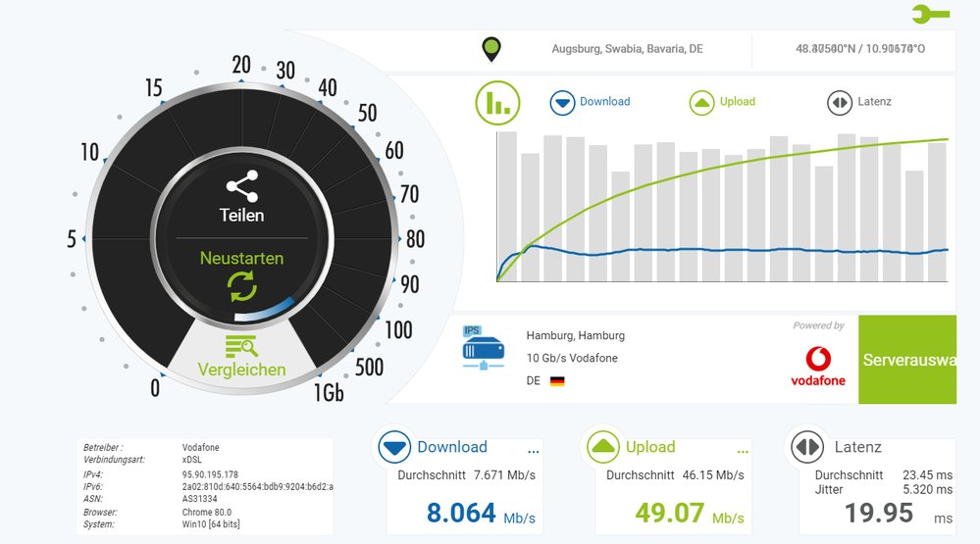Click the blue Download arrow icon in results
Image resolution: width=980 pixels, height=544 pixels.
point(394,447)
